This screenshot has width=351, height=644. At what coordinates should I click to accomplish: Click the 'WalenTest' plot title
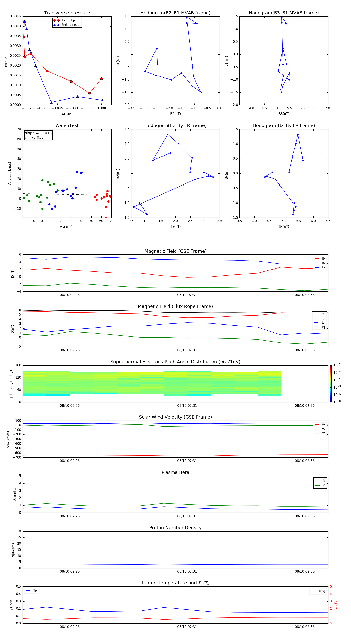click(x=67, y=125)
